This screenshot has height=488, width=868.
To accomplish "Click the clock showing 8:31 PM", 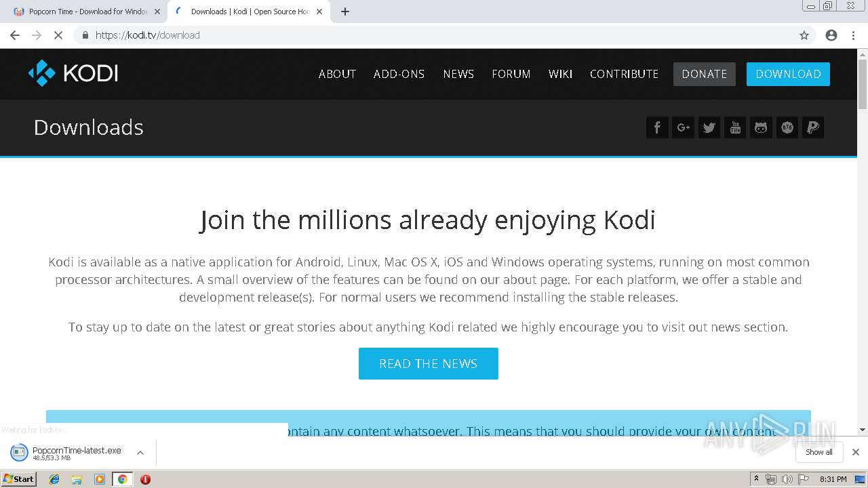I will click(833, 479).
